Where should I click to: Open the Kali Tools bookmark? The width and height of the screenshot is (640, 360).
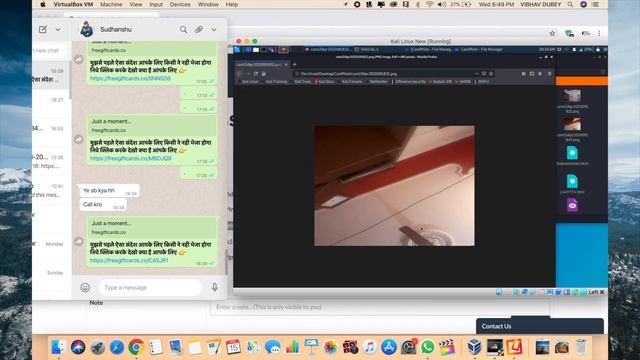[302, 82]
